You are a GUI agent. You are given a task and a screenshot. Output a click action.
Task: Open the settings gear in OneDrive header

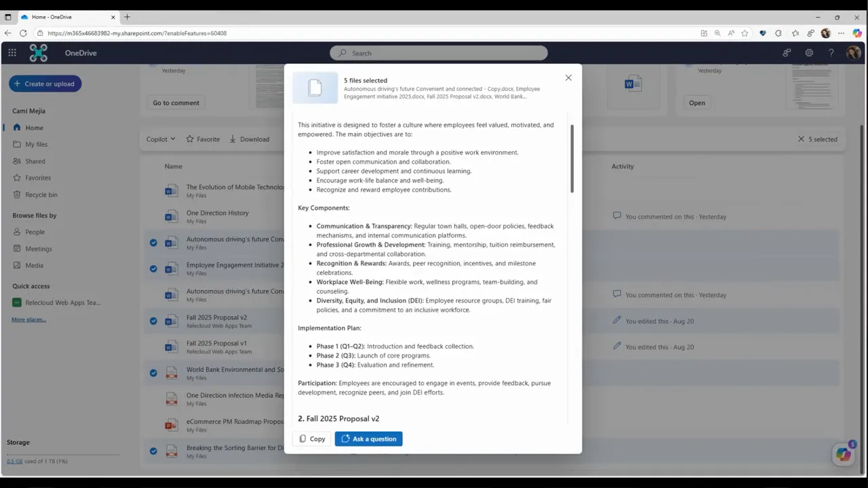[809, 53]
